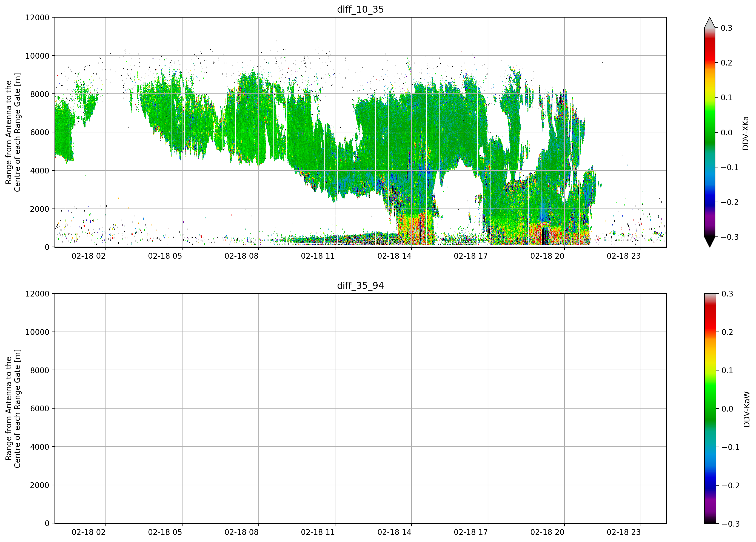The width and height of the screenshot is (756, 542).
Task: Click the −0.2 tick on the DDV-XKa colorbar
Action: (729, 202)
